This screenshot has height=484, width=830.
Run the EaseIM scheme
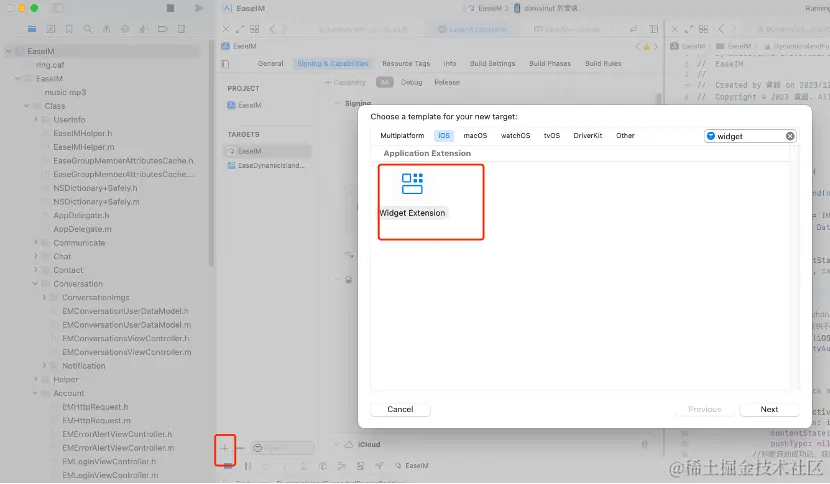(x=199, y=8)
